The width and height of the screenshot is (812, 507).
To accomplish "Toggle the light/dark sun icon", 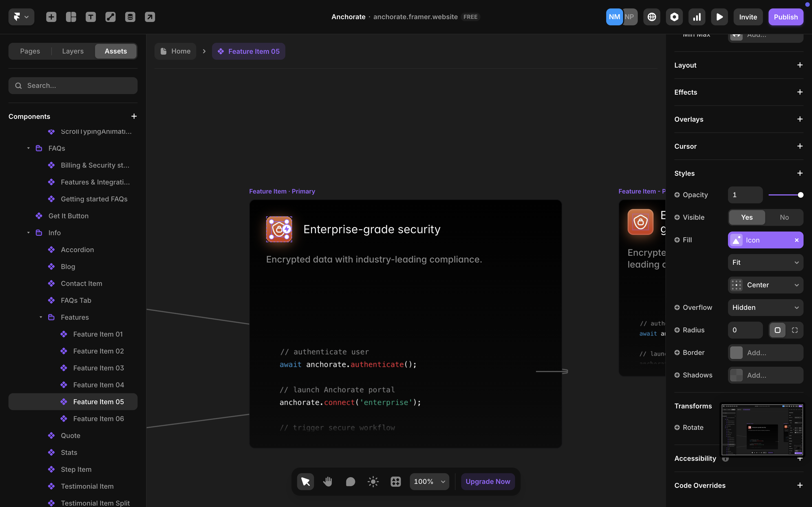I will coord(373,482).
